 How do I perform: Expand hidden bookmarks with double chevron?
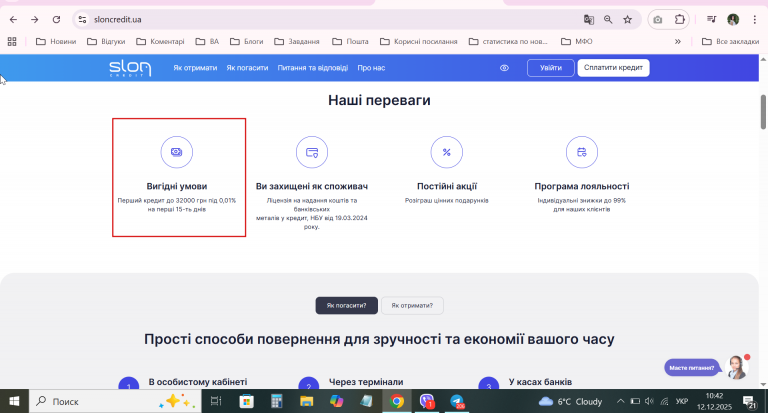pyautogui.click(x=678, y=42)
